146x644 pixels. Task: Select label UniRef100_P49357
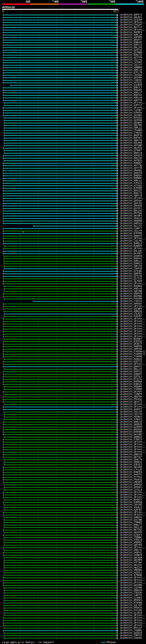coord(131,316)
